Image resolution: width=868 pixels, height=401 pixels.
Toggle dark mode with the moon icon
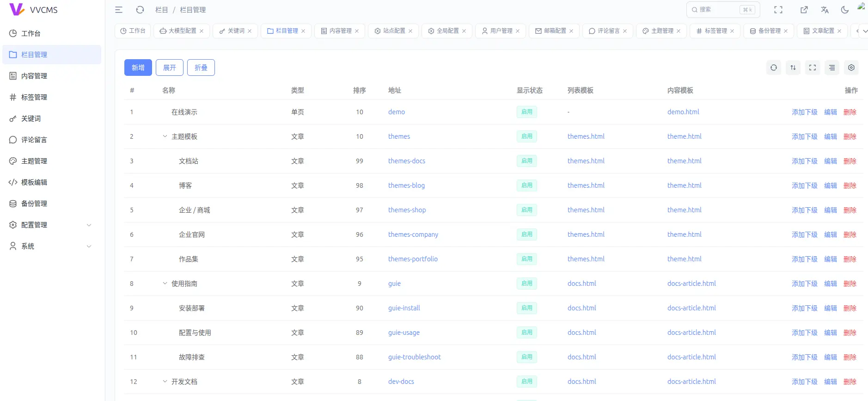click(x=845, y=10)
